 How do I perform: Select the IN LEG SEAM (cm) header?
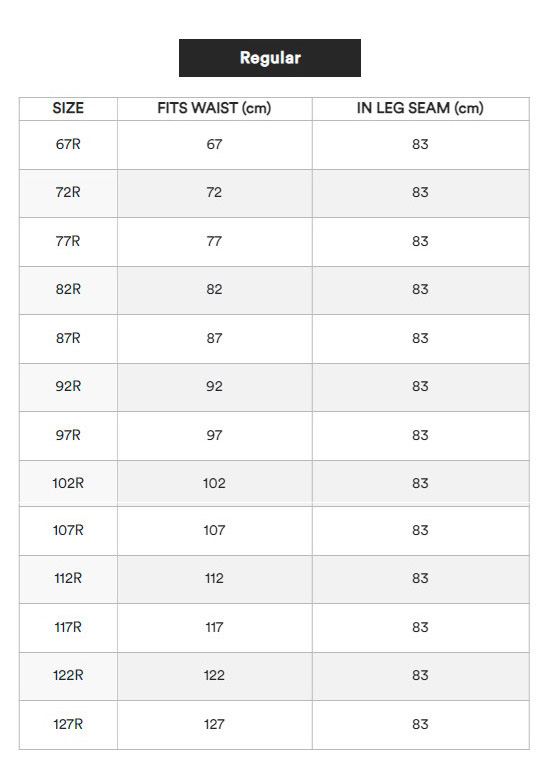click(420, 108)
